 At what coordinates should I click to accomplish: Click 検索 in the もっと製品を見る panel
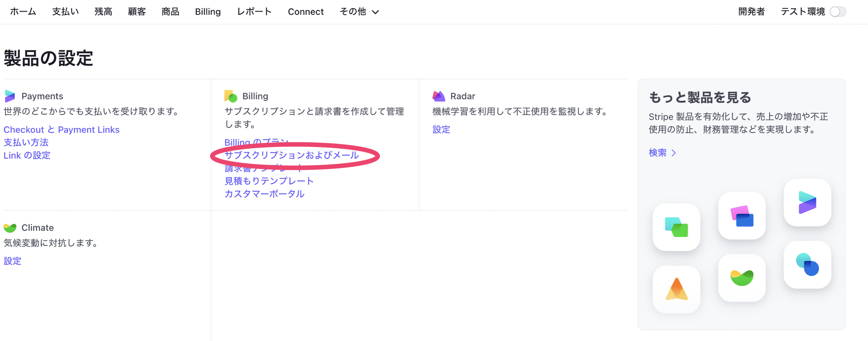pyautogui.click(x=659, y=152)
